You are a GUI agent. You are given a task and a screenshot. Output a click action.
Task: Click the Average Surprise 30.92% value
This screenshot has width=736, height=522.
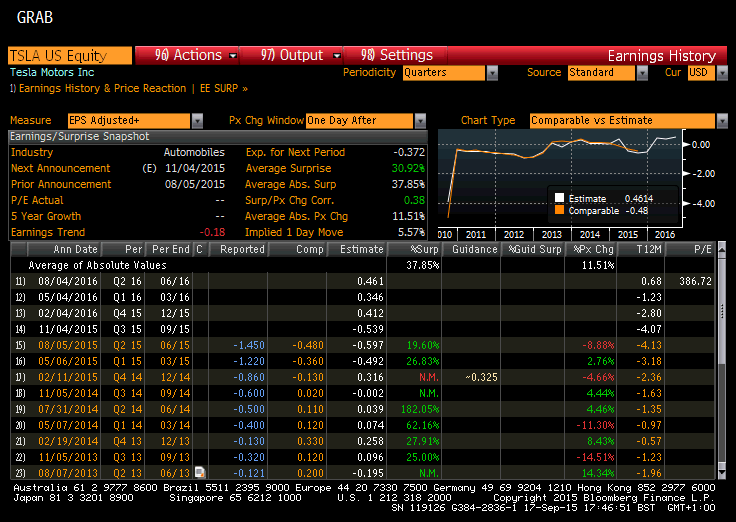(x=408, y=168)
